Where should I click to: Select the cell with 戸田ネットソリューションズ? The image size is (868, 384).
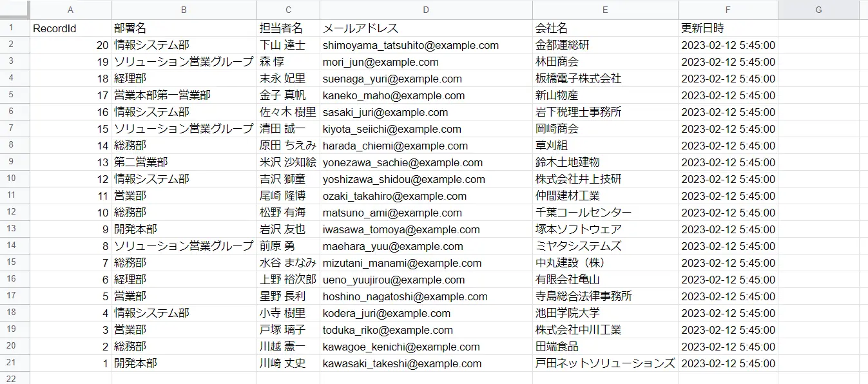coord(605,363)
